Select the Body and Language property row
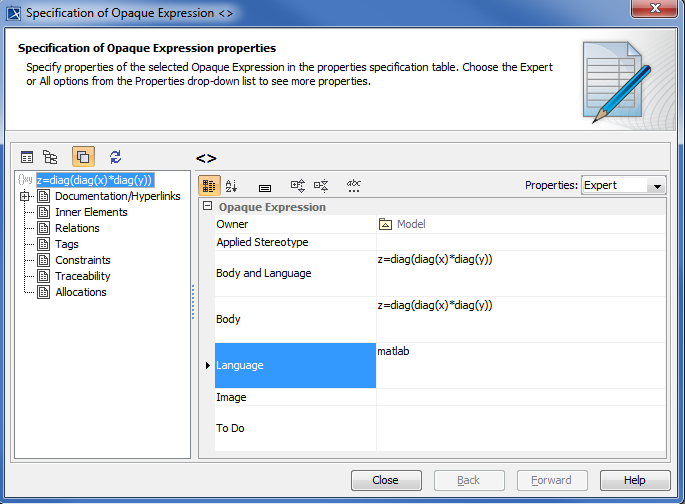This screenshot has width=685, height=504. (x=440, y=273)
